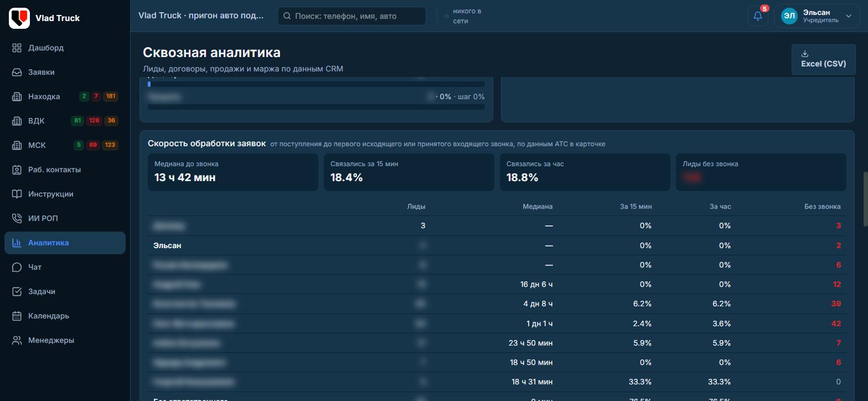Click the Связались за 15 мин value 18.4%
The height and width of the screenshot is (401, 868).
347,178
